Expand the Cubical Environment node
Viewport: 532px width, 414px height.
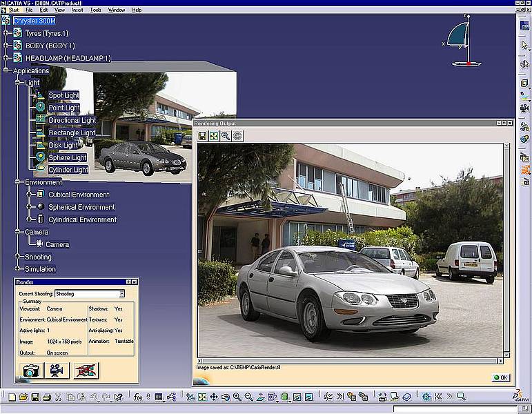pyautogui.click(x=28, y=195)
